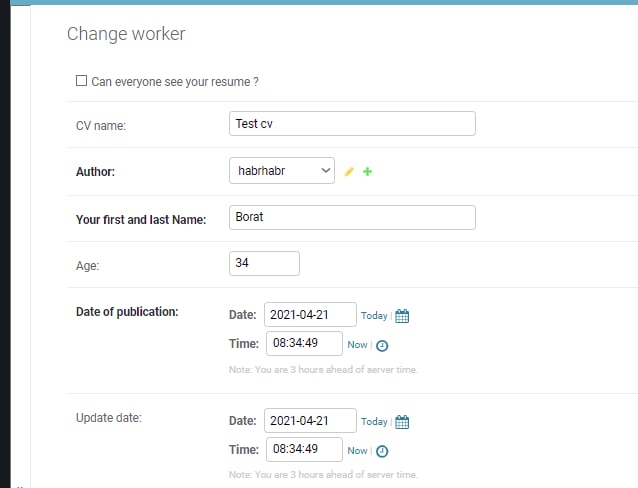This screenshot has width=638, height=488.
Task: Click the 'Age:' label
Action: (87, 265)
